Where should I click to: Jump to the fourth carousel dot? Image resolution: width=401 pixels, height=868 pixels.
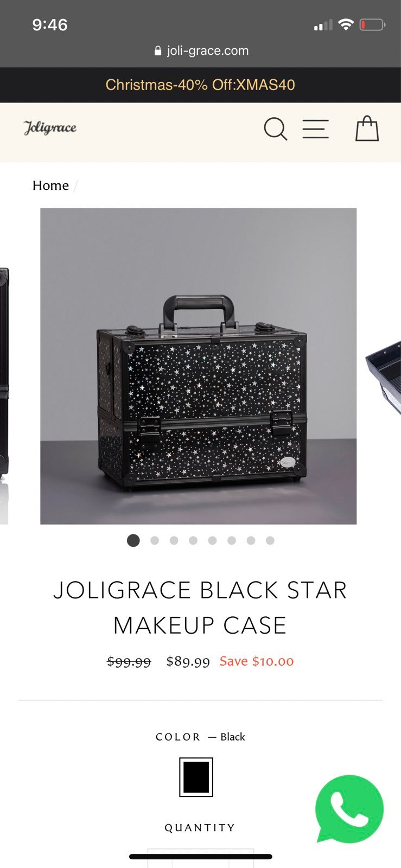click(x=193, y=540)
